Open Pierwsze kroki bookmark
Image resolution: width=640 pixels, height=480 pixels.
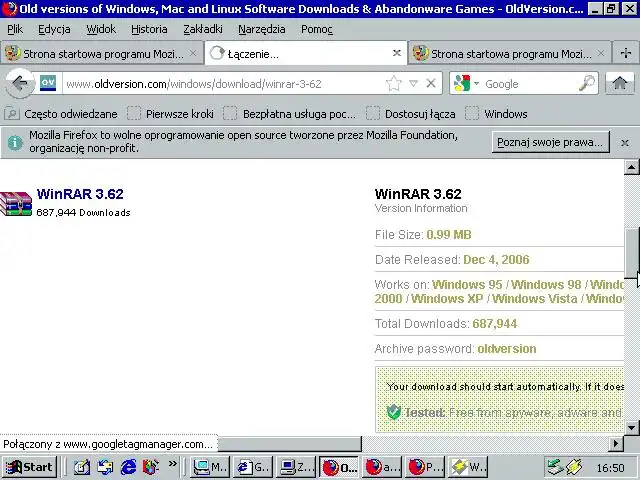[x=171, y=114]
